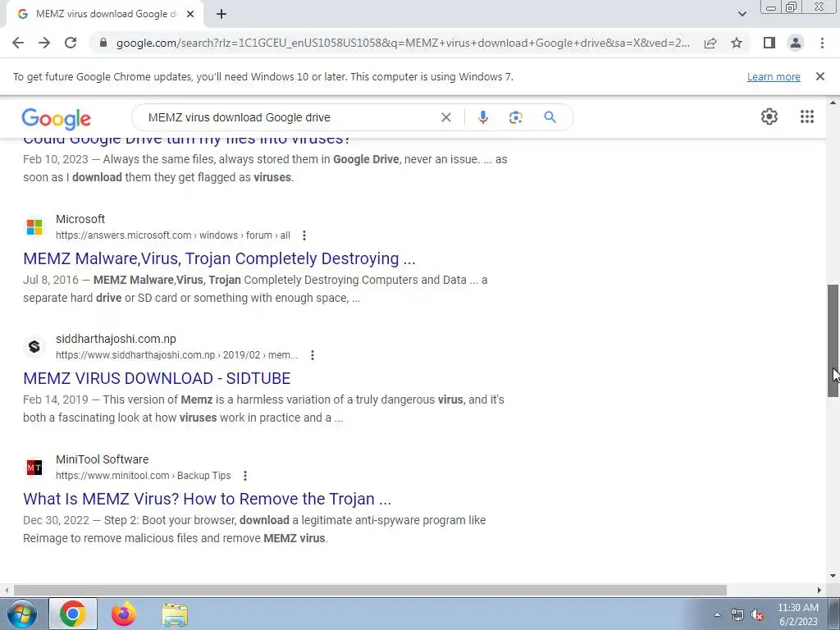Click the vertical scrollbar up arrow

pyautogui.click(x=833, y=103)
